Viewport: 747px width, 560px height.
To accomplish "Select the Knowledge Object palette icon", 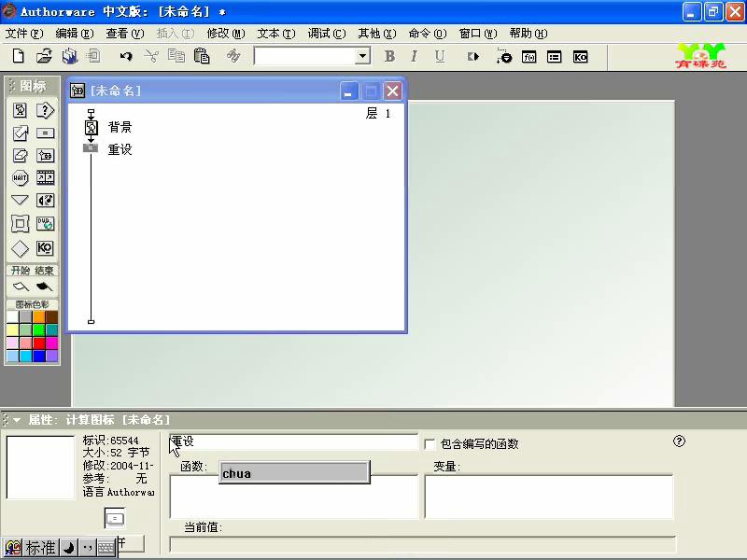I will click(x=45, y=248).
